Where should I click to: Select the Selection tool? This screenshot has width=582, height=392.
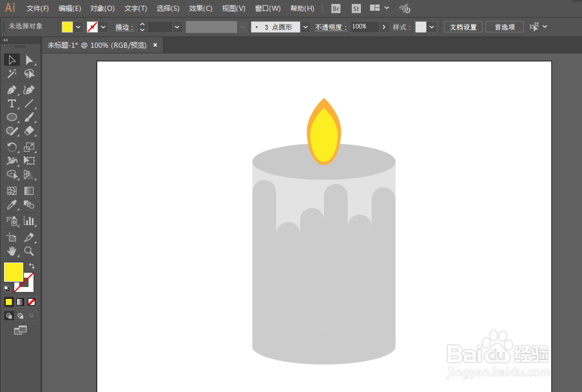12,59
